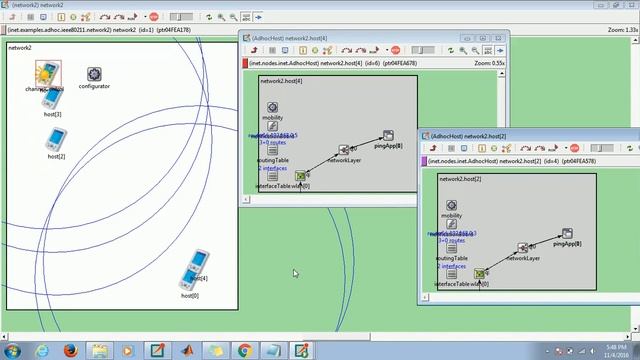Go to parent module in host[2] window
The width and height of the screenshot is (640, 360).
pos(433,148)
